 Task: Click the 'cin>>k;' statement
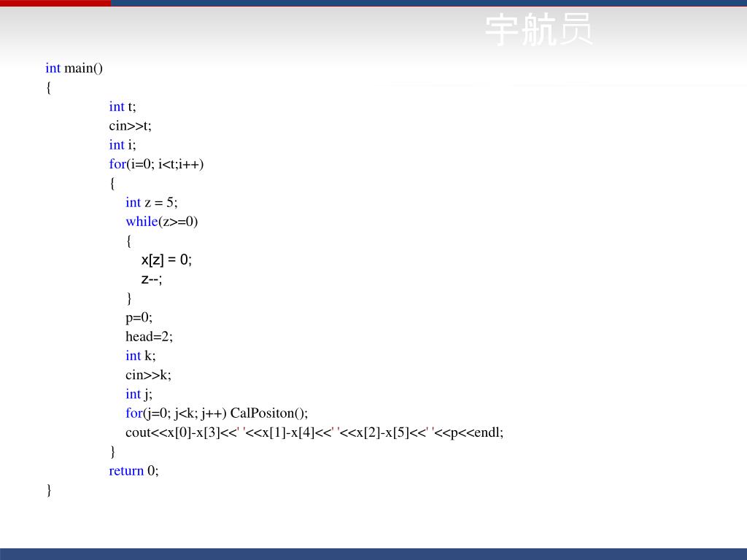pos(148,375)
